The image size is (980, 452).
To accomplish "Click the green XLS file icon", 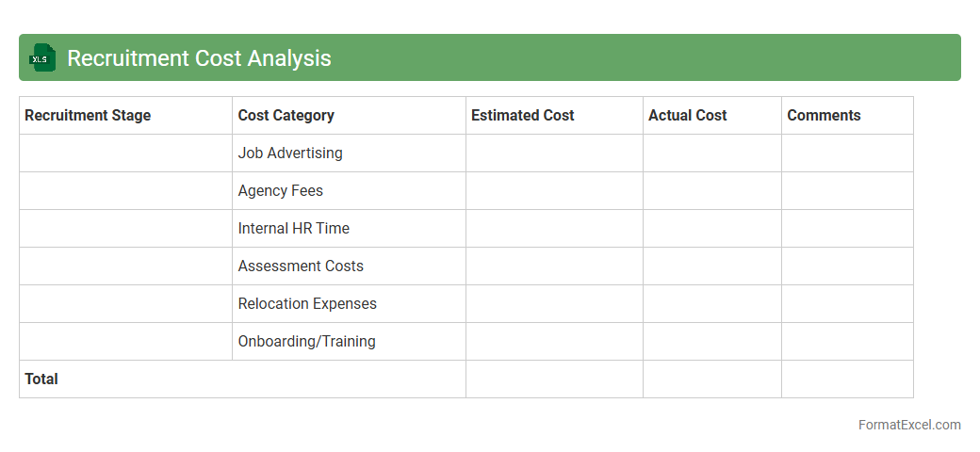I will 42,57.
